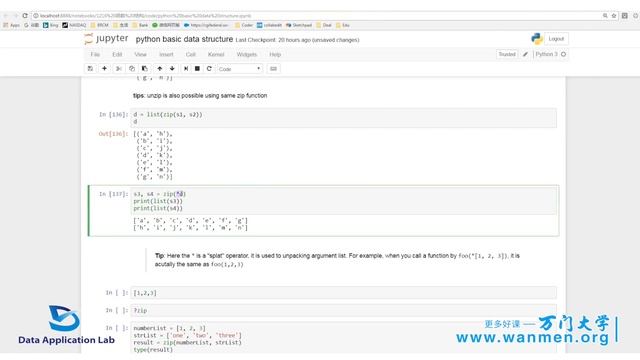Open the Coder bookmark folder
640x360 pixels.
pyautogui.click(x=244, y=25)
